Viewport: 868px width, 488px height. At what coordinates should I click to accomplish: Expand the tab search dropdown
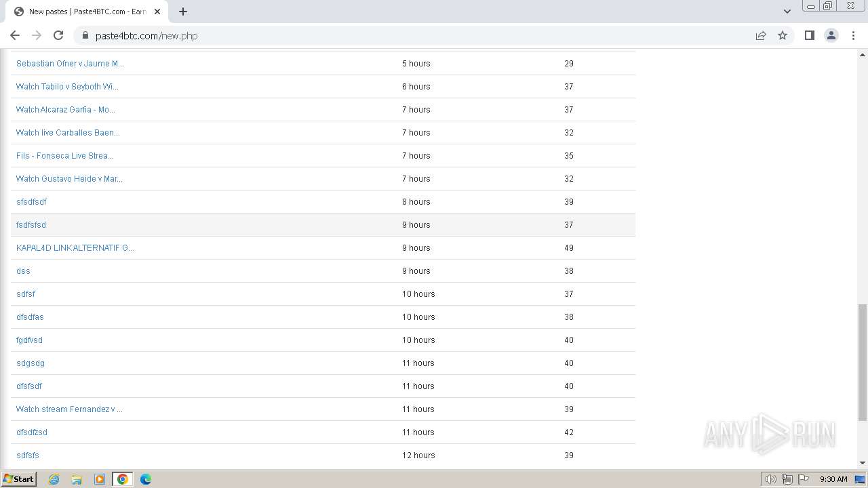point(787,11)
